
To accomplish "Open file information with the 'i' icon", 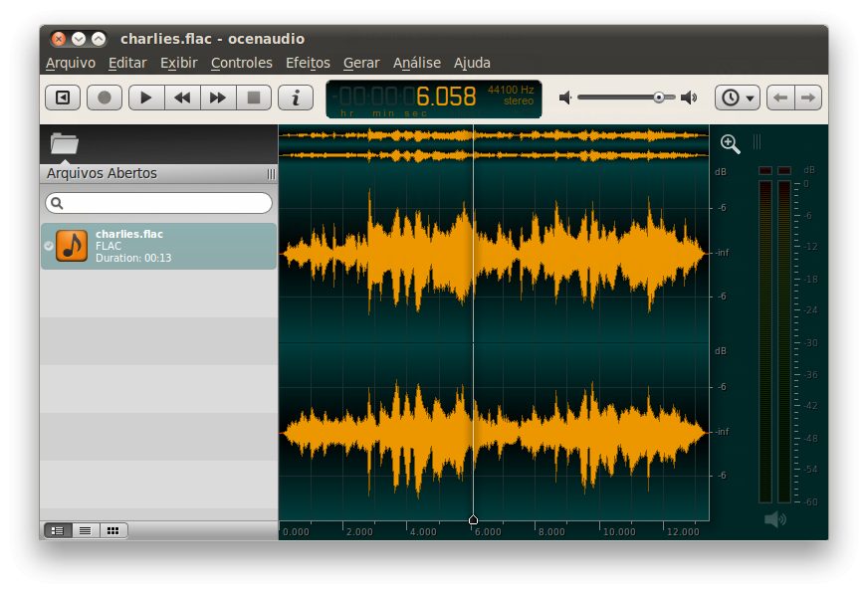I will 296,98.
